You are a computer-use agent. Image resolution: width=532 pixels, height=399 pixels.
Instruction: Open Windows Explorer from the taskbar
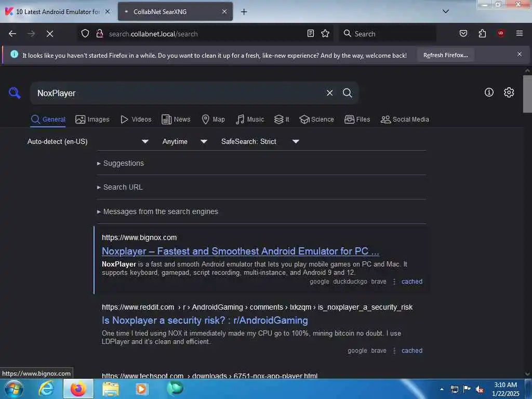tap(111, 389)
